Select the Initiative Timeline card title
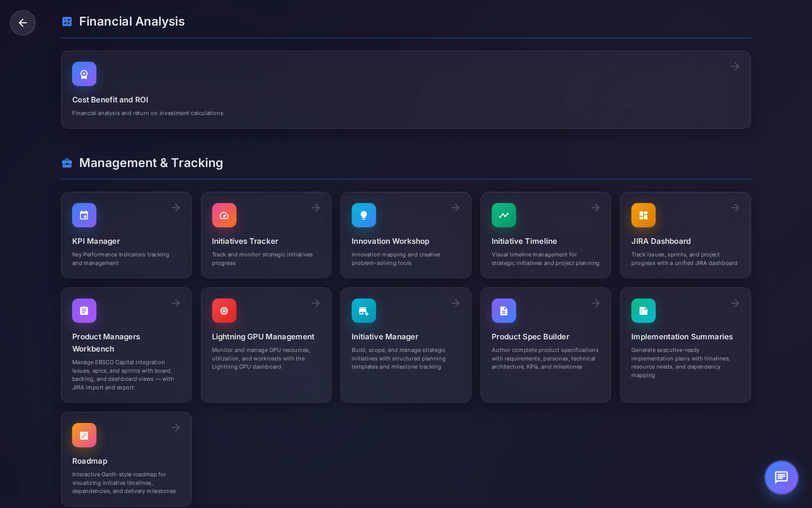 coord(524,241)
